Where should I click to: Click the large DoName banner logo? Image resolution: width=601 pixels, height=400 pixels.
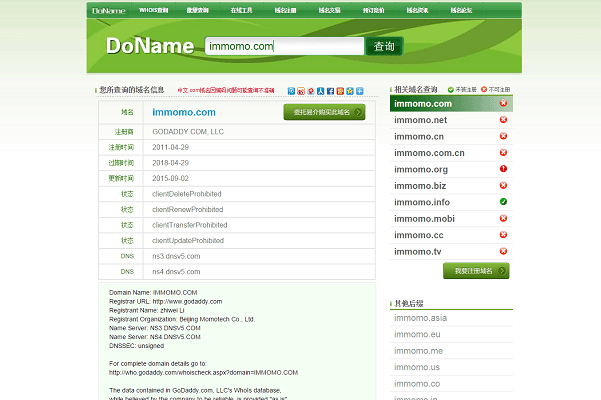click(x=150, y=46)
